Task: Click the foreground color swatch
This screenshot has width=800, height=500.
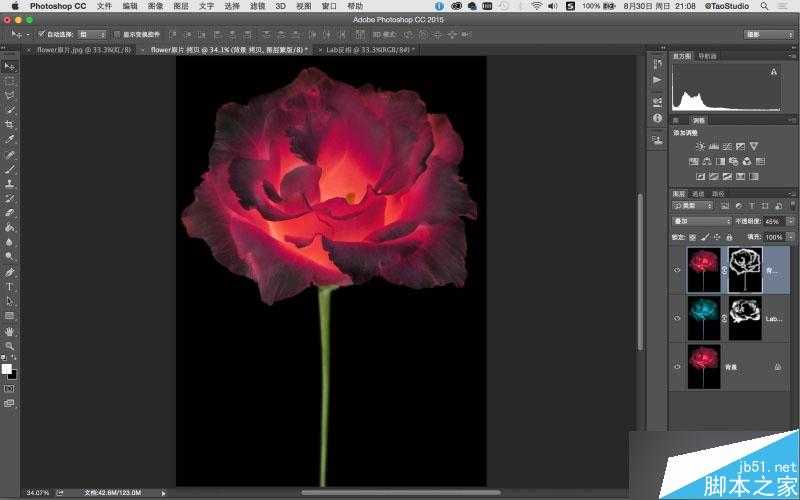Action: coord(7,368)
